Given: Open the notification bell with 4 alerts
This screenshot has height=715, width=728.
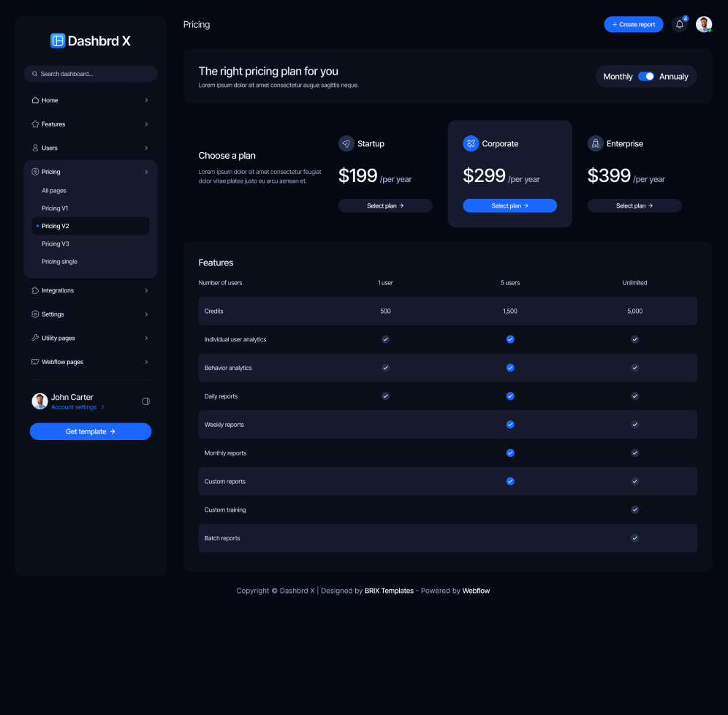Looking at the screenshot, I should (679, 24).
